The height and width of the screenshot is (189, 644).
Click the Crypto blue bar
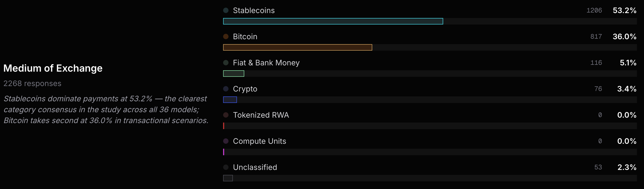(x=230, y=100)
